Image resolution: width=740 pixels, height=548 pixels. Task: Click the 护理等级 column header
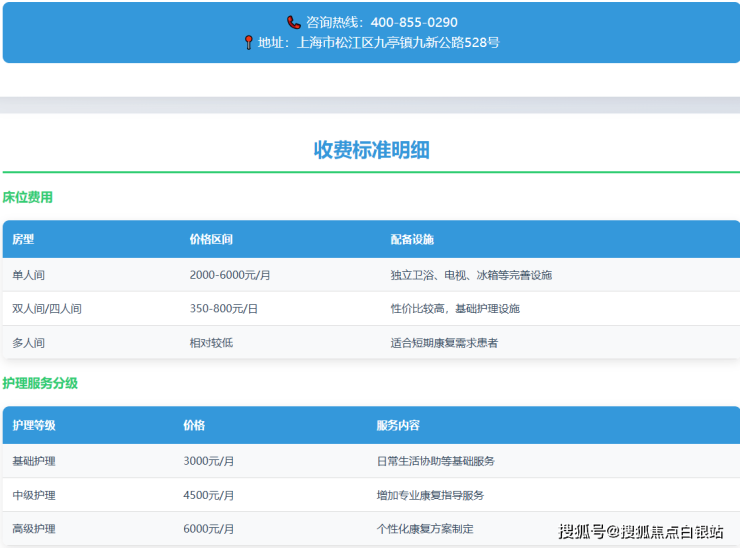coord(34,426)
